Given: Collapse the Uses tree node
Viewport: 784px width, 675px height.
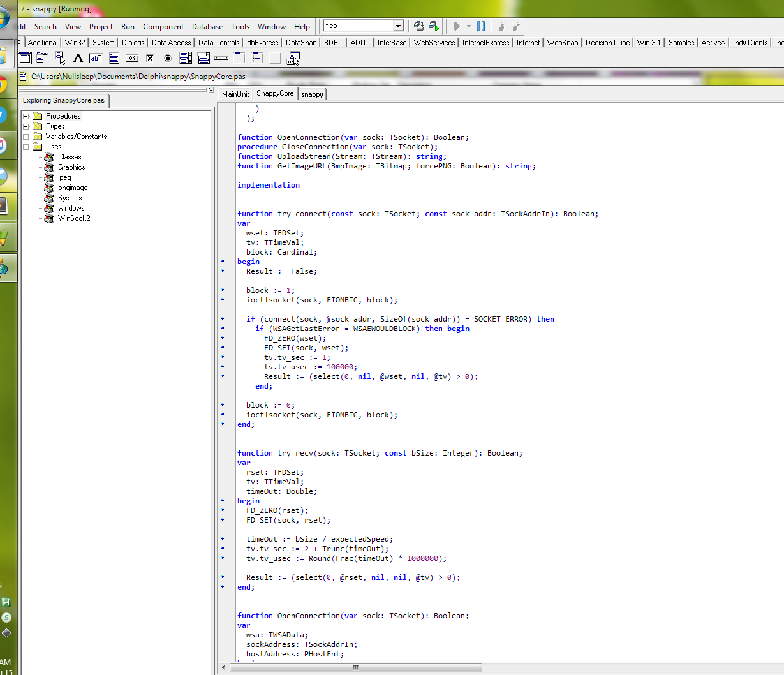Looking at the screenshot, I should 26,147.
